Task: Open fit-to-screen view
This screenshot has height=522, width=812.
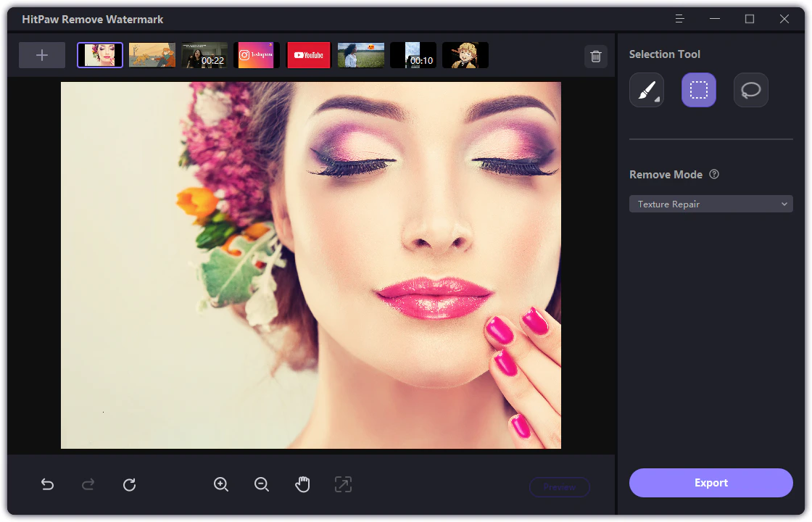Action: [x=343, y=484]
